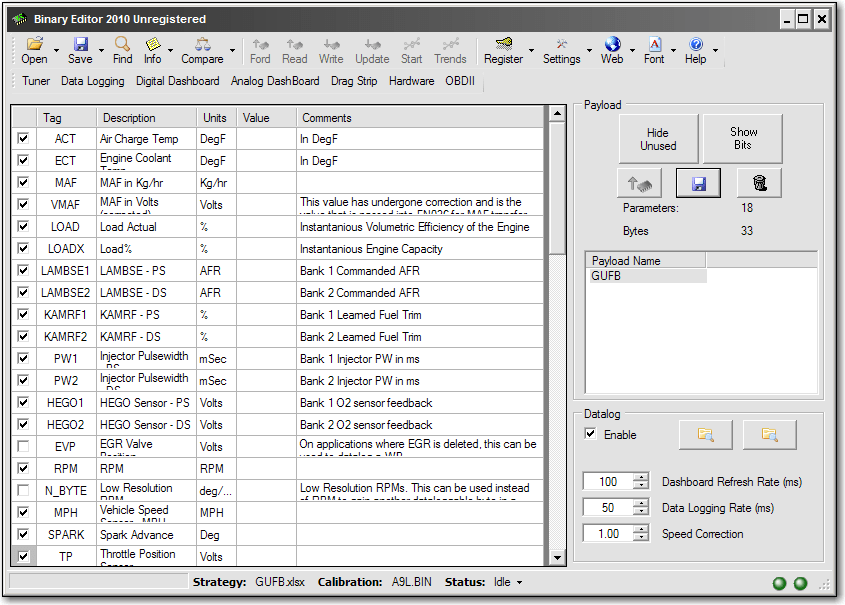Uncheck the HEGO1 parameter checkbox

tap(23, 402)
